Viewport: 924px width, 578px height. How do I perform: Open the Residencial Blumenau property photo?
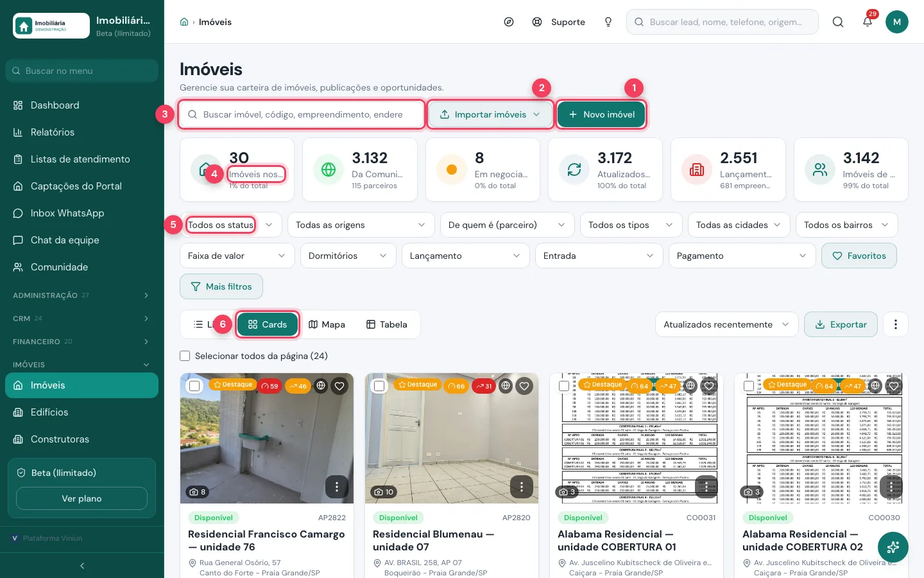(452, 438)
